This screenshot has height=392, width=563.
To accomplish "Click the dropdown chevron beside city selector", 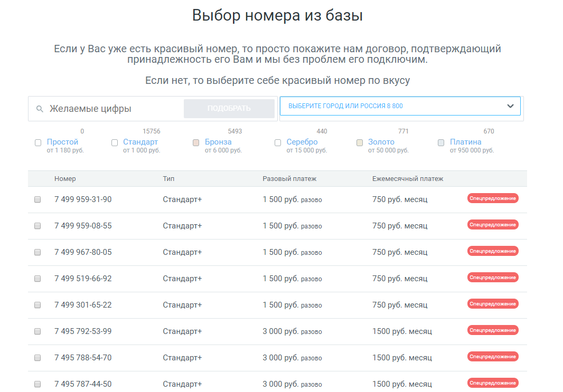I will point(511,106).
